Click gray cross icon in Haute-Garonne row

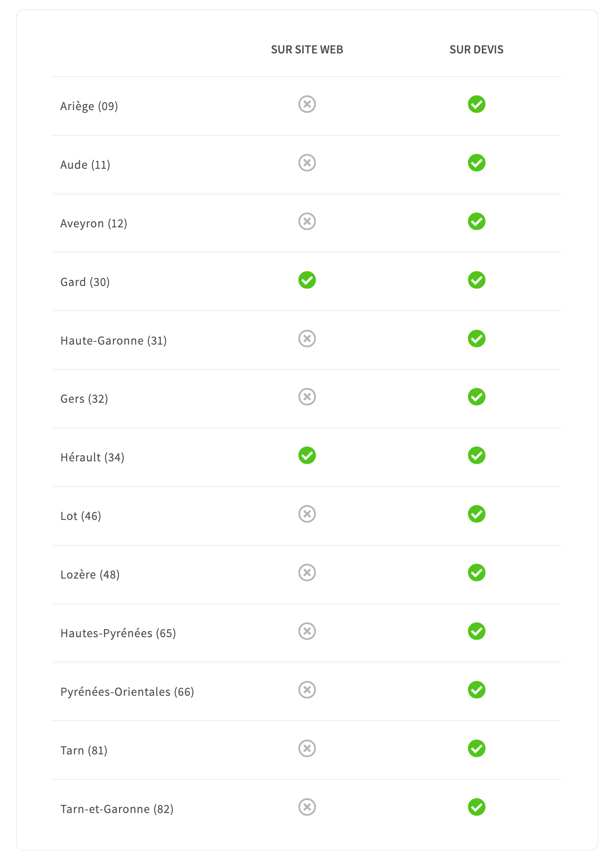(307, 338)
